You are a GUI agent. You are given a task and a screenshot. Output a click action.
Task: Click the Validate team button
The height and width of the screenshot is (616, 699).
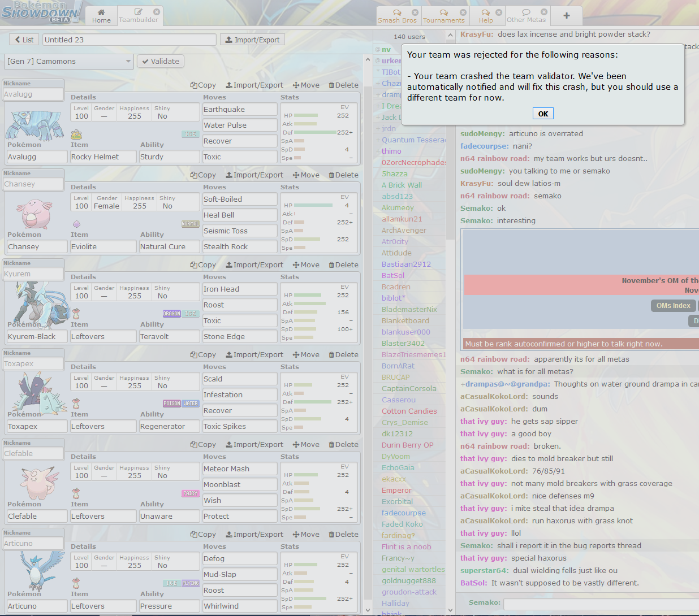pos(160,62)
